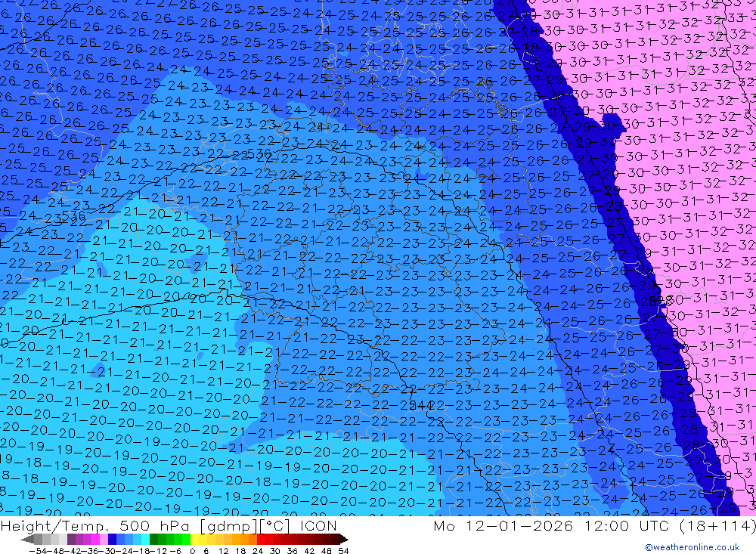Click the '54' legend scale value
This screenshot has width=756, height=554.
click(343, 551)
